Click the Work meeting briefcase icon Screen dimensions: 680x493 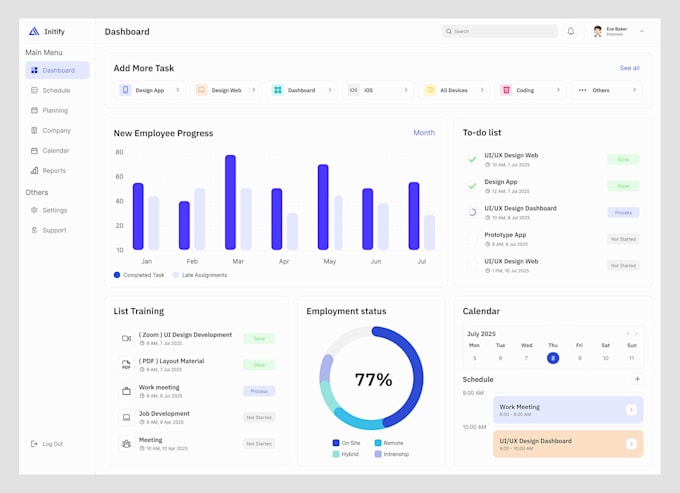click(x=126, y=391)
